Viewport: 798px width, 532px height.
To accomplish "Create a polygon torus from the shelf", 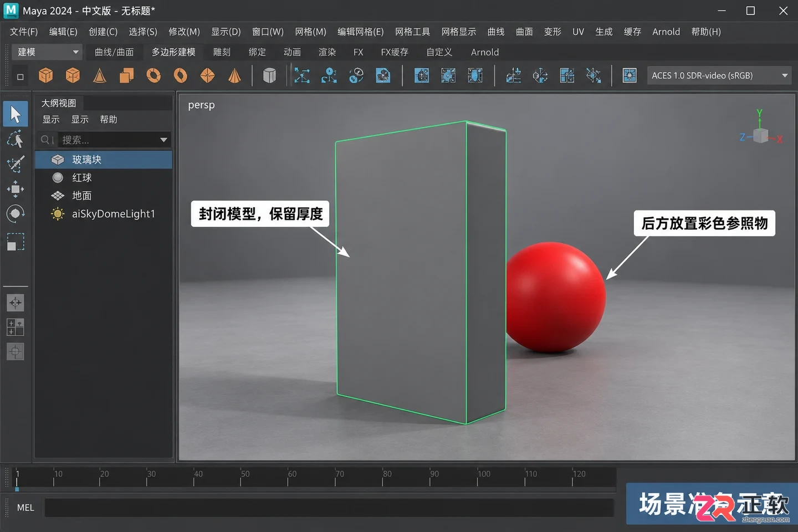I will point(154,75).
